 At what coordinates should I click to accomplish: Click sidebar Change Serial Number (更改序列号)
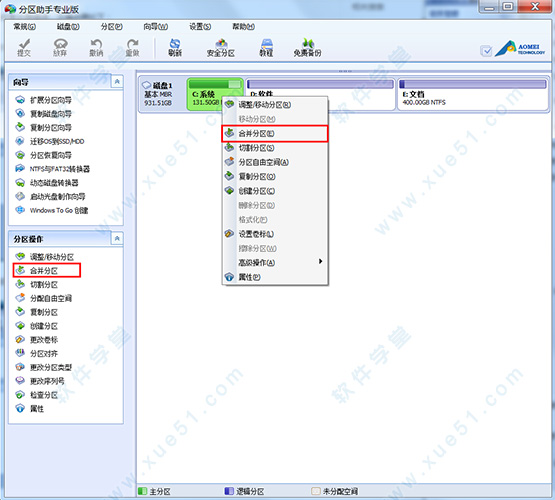click(47, 381)
